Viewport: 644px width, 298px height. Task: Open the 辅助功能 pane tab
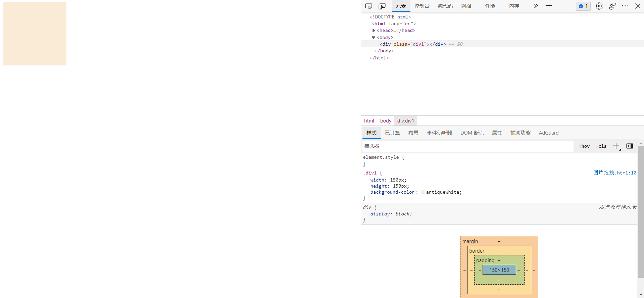520,133
